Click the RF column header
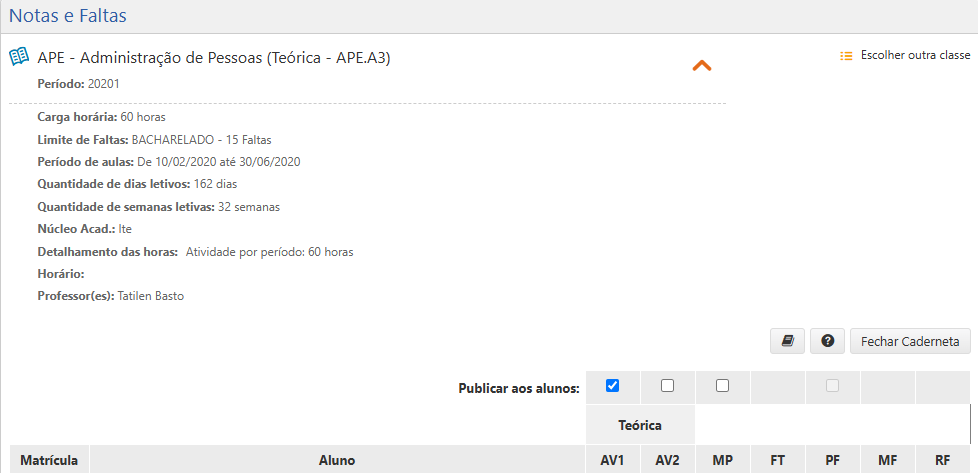The width and height of the screenshot is (978, 473). [x=942, y=460]
